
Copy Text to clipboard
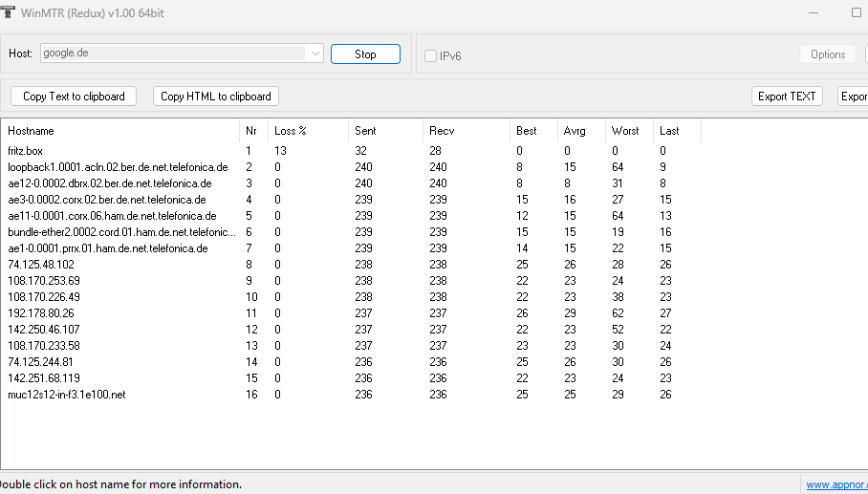[74, 97]
